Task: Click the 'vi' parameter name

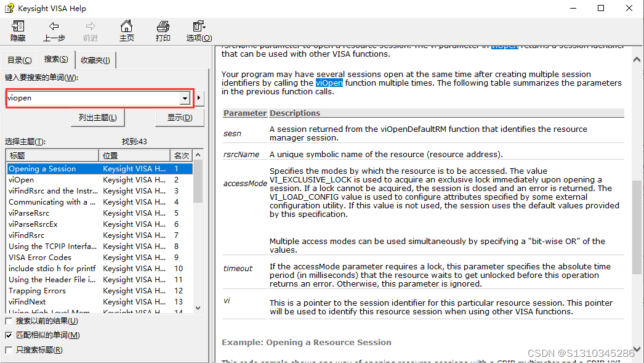Action: coord(227,301)
